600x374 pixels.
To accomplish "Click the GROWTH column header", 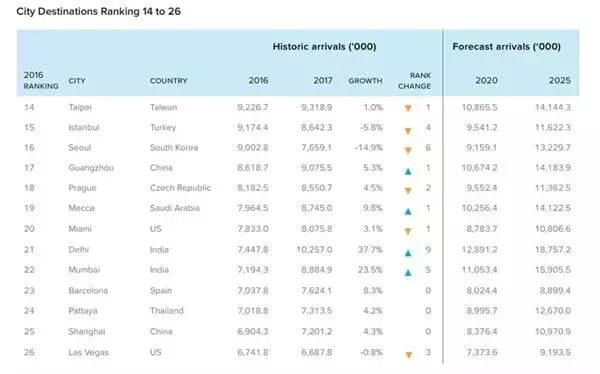I will click(x=365, y=81).
